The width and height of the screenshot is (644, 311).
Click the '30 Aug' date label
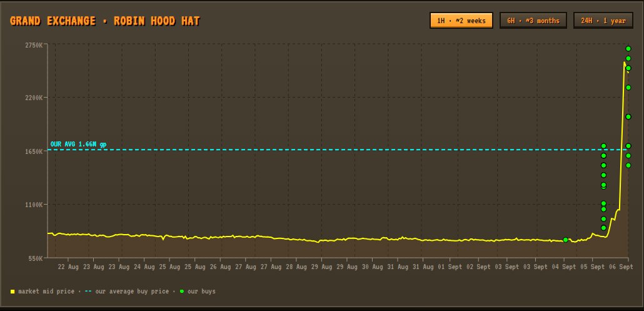click(372, 267)
